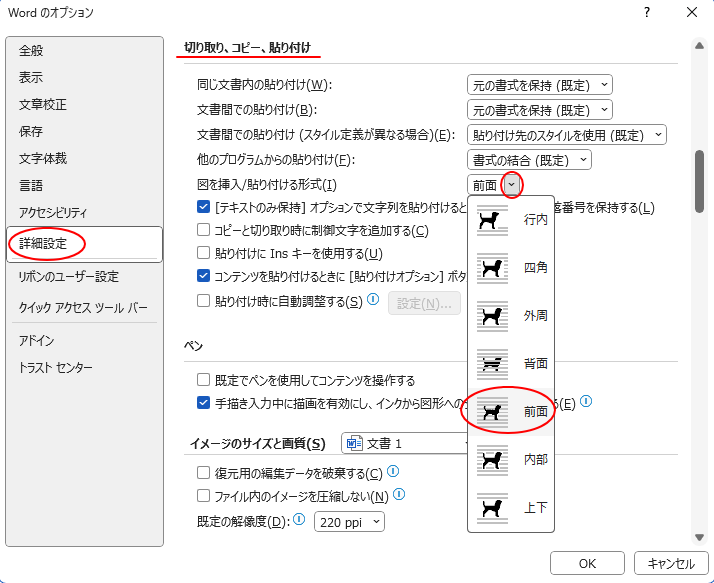Click info icon beside ファイル内のイメージを圧縮しない

pos(399,494)
